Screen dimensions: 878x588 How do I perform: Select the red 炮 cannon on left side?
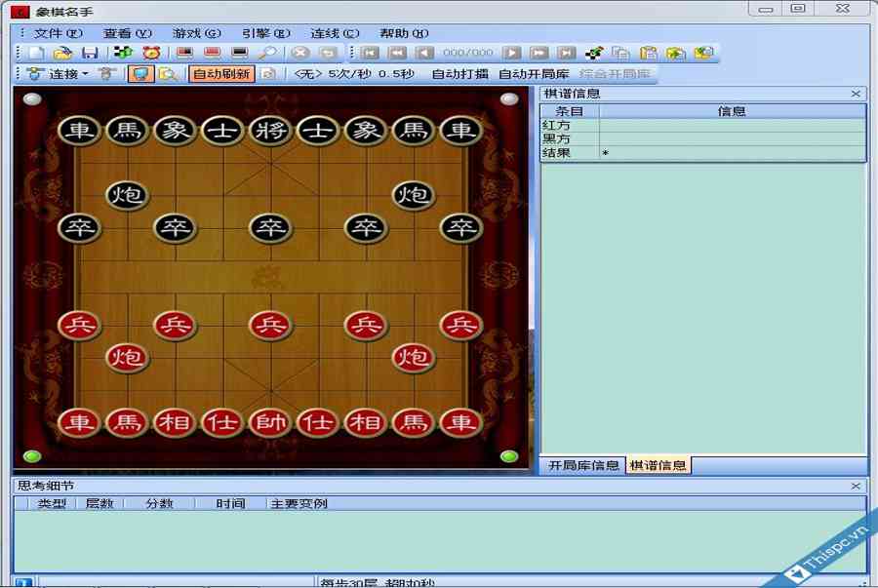coord(127,357)
